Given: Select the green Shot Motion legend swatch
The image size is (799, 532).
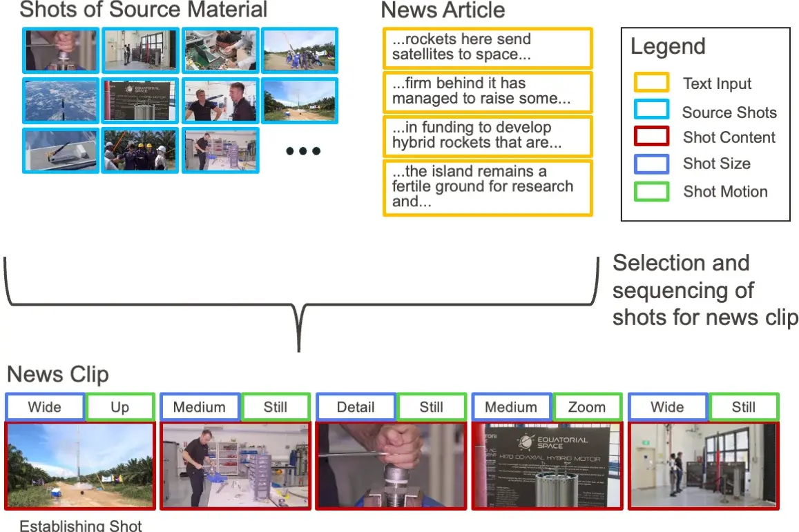Looking at the screenshot, I should (651, 191).
